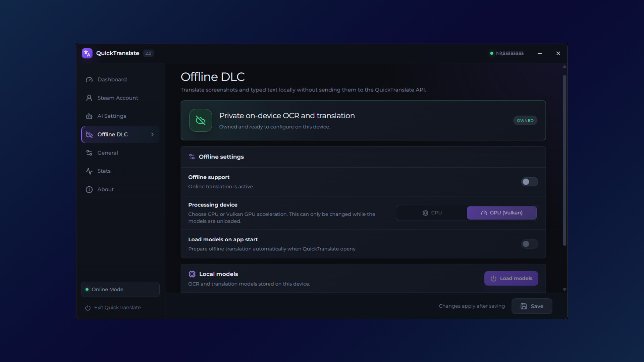
Task: Click the scrollbar down arrow
Action: [565, 289]
